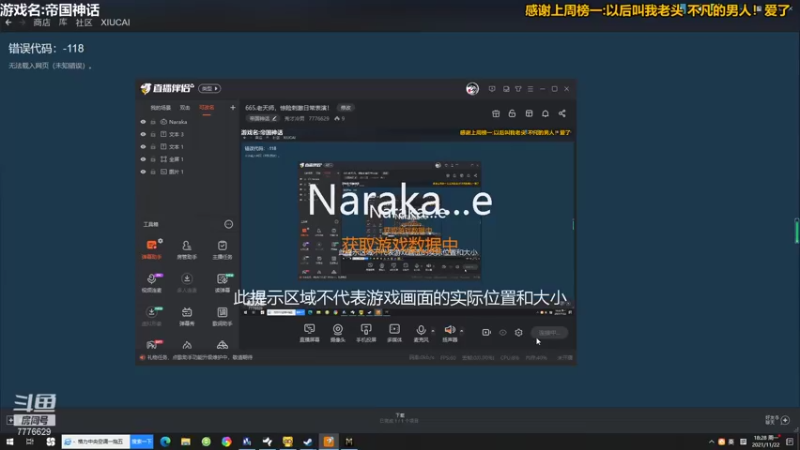Toggle the lock on the 文本 3 source
Image resolution: width=800 pixels, height=450 pixels.
pos(153,134)
